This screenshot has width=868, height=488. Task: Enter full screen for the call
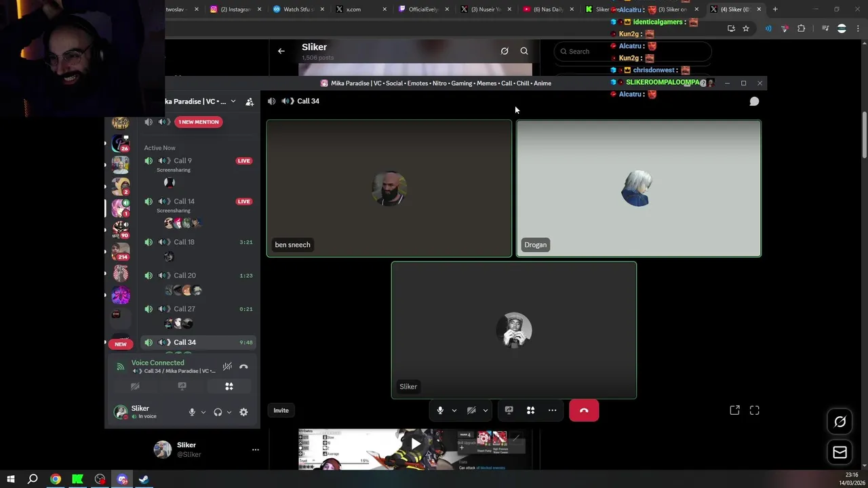[x=754, y=410]
